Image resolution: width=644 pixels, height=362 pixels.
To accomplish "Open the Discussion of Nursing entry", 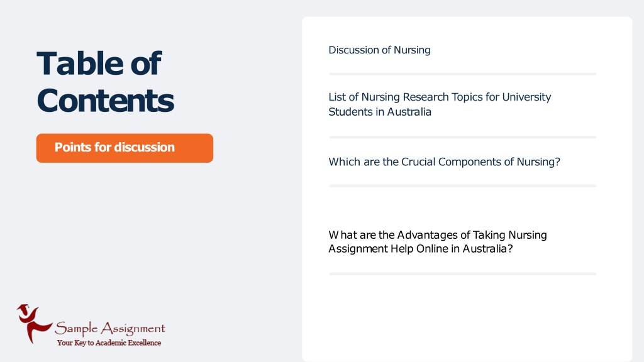I will pos(379,50).
